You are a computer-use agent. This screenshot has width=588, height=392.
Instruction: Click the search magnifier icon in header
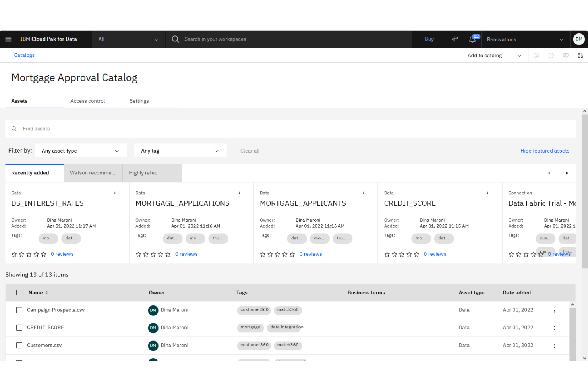(175, 39)
